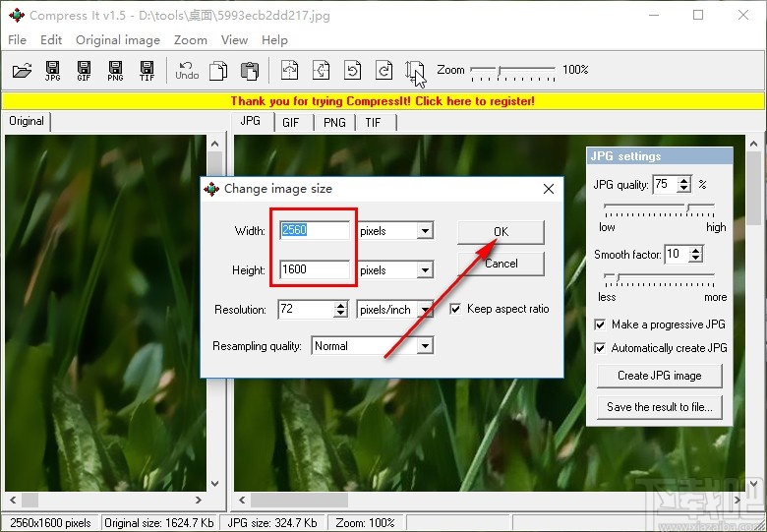
Task: Click the Cancel button
Action: coord(501,264)
